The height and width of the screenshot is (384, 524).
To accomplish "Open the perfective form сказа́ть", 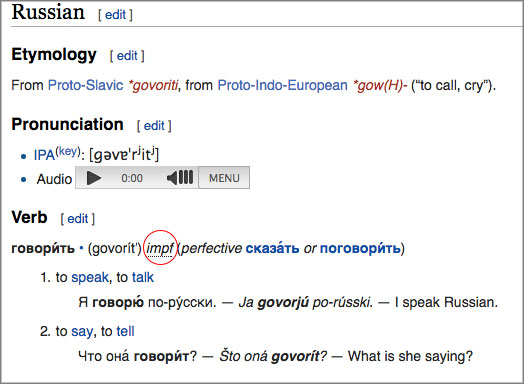I will pyautogui.click(x=272, y=249).
